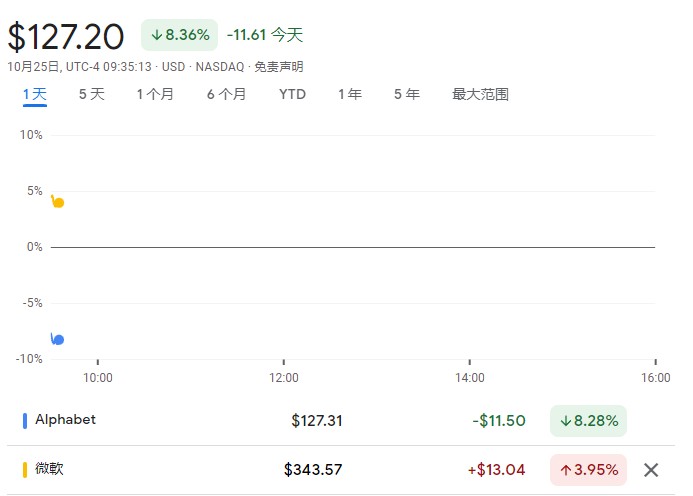Click the Alphabet stock row name
Image resolution: width=693 pixels, height=496 pixels.
[65, 420]
